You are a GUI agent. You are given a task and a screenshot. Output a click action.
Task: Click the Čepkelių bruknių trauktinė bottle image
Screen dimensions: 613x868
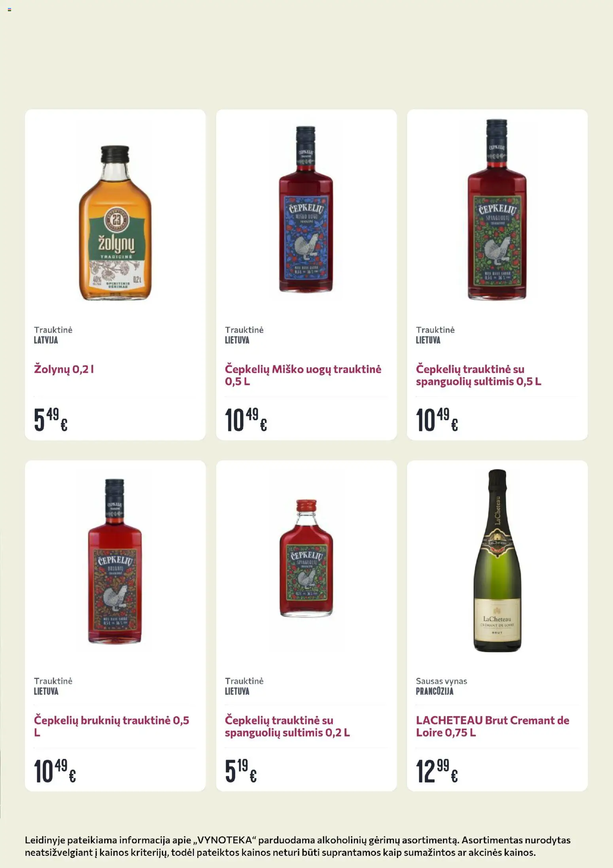(x=115, y=561)
